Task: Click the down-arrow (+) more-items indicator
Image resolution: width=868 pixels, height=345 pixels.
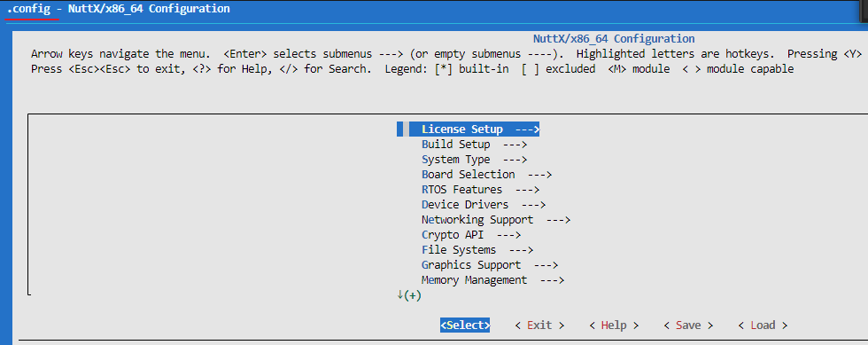Action: pos(409,295)
